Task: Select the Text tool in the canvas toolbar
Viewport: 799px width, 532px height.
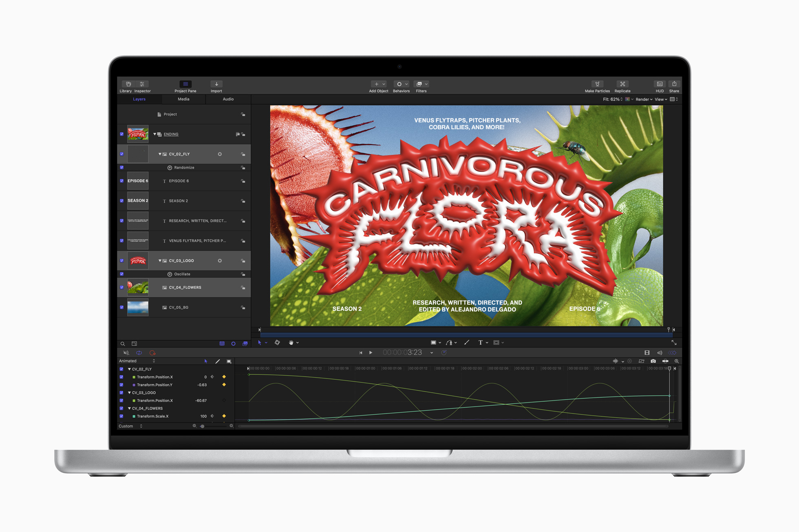Action: pos(481,343)
